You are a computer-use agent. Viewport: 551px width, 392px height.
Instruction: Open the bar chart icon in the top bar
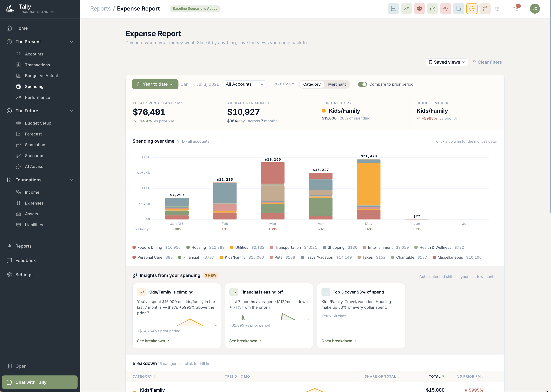point(458,9)
